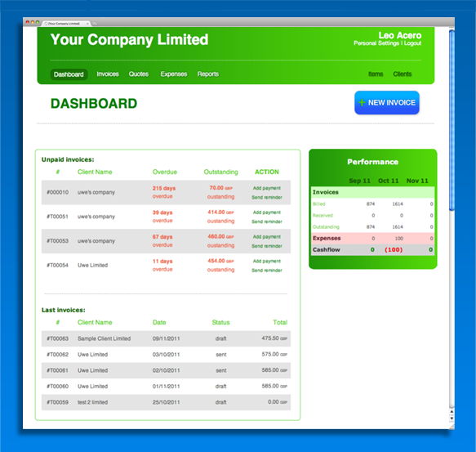
Task: Add payment for invoice #000010
Action: (266, 188)
